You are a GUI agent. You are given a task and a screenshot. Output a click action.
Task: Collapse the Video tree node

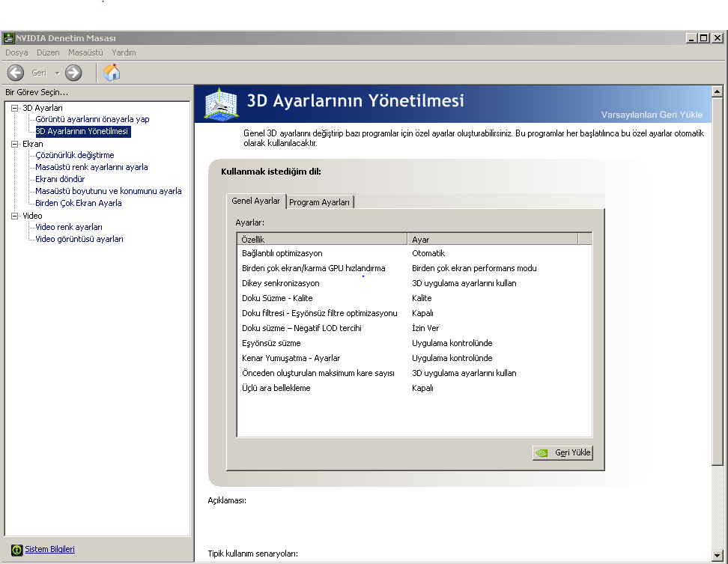tap(14, 216)
